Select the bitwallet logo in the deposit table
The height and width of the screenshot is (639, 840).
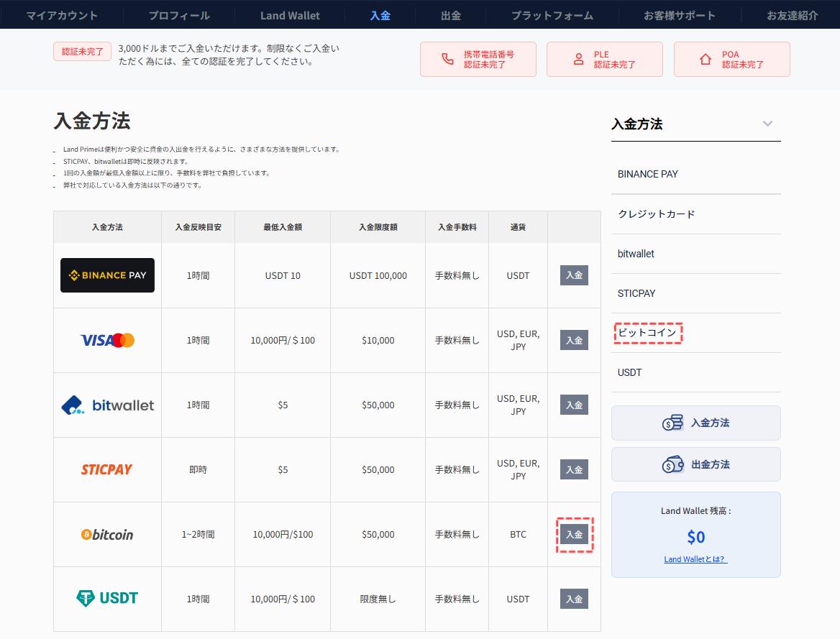tap(107, 405)
